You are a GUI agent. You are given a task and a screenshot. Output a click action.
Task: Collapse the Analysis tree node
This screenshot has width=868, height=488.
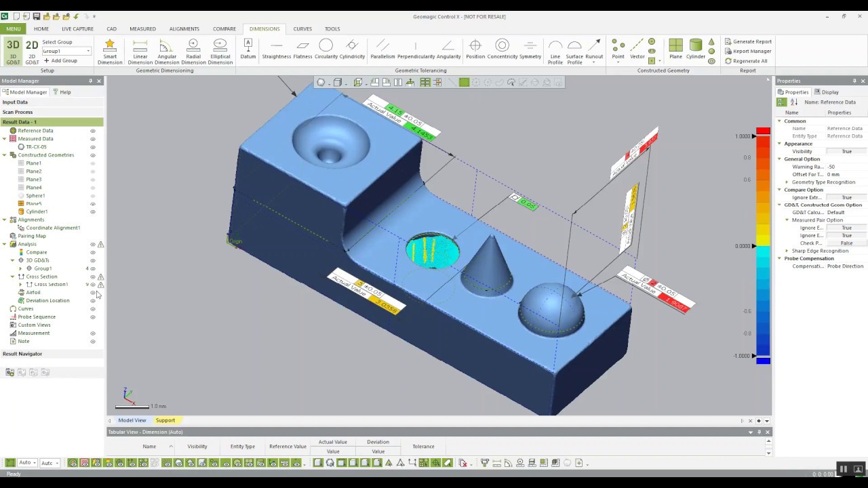click(4, 244)
